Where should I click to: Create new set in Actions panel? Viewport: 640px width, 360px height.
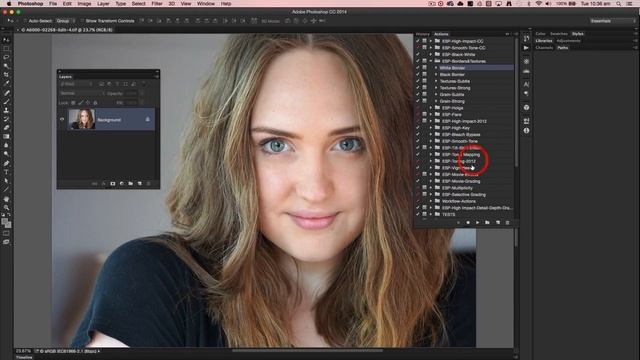487,222
